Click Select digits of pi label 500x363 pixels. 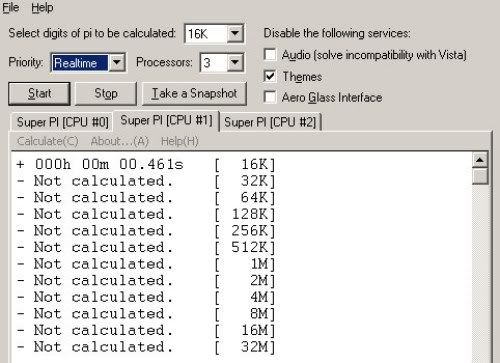coord(92,33)
